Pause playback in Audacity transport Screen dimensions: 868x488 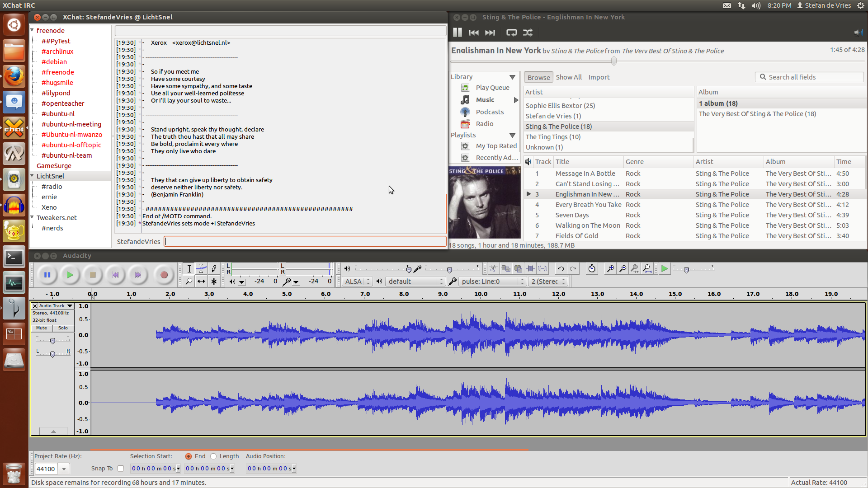tap(47, 275)
